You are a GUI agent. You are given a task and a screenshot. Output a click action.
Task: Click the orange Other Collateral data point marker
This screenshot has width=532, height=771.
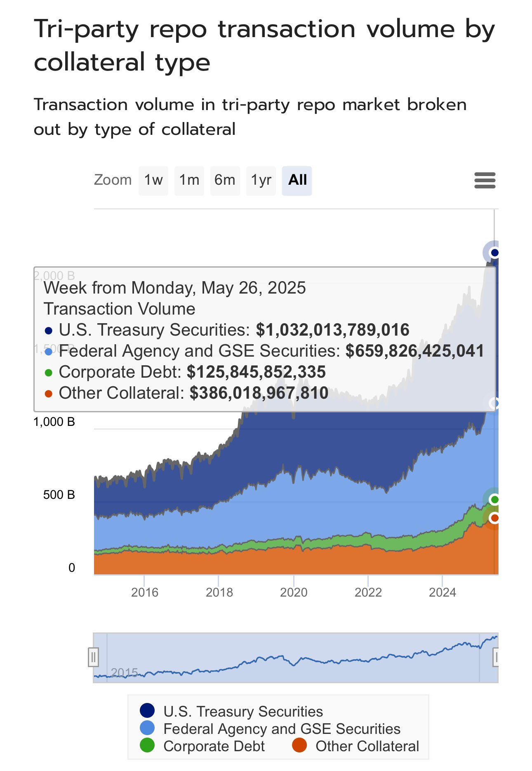pos(494,518)
